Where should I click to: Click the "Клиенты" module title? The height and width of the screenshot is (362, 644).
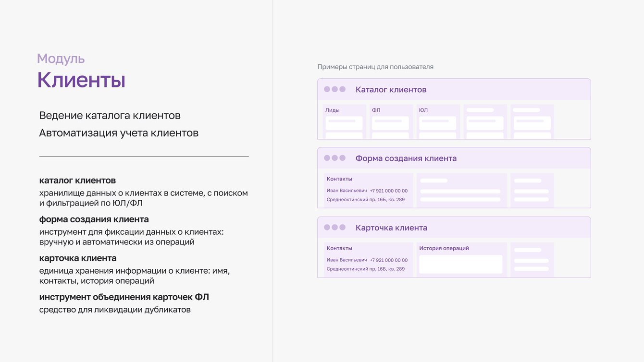point(81,80)
